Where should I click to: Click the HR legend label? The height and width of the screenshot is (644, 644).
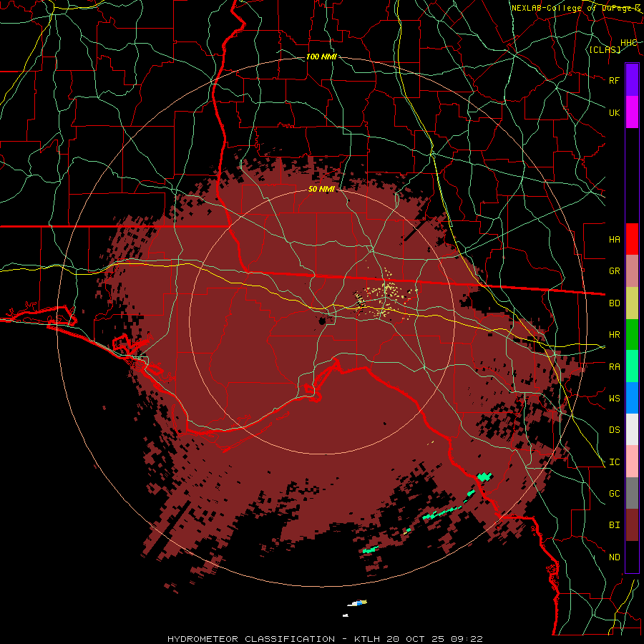pos(614,335)
